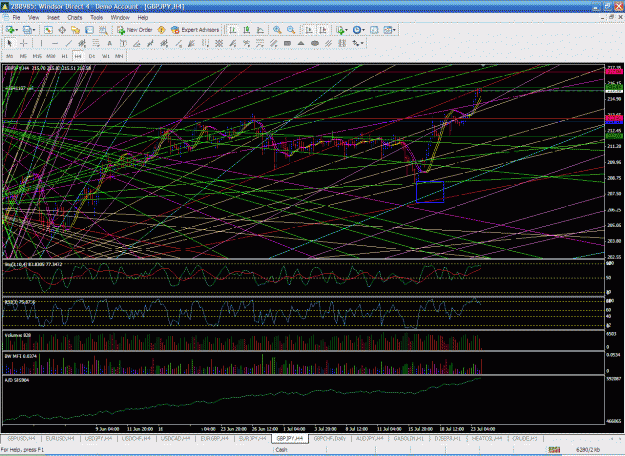The height and width of the screenshot is (456, 625).
Task: Toggle the chart auto scroll button
Action: pyautogui.click(x=309, y=30)
